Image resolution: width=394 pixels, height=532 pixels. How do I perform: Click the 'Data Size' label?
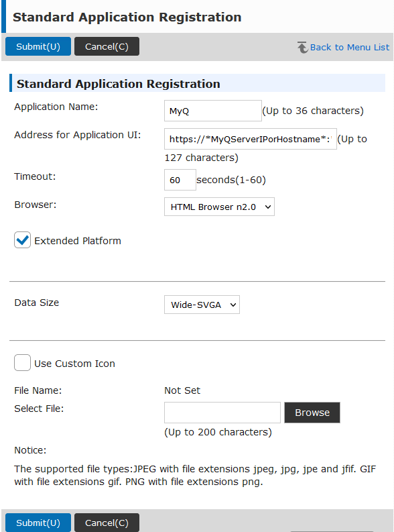click(x=37, y=303)
